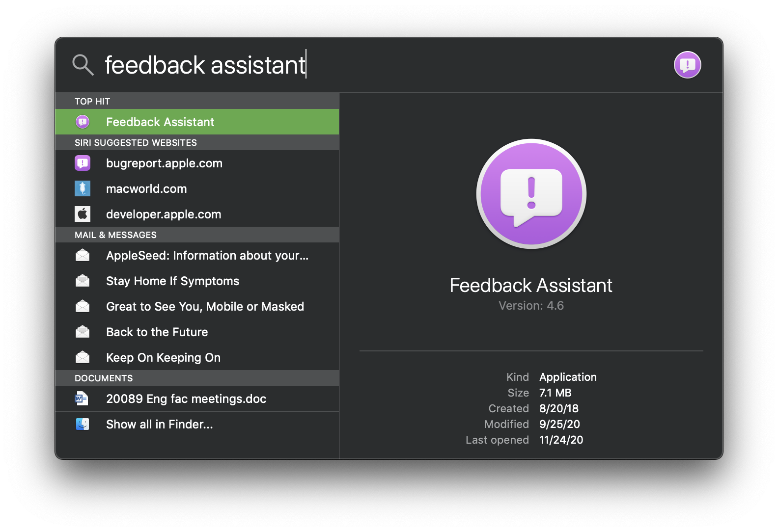The width and height of the screenshot is (778, 532).
Task: Click the Finder icon beside Show all in Finder
Action: click(83, 424)
